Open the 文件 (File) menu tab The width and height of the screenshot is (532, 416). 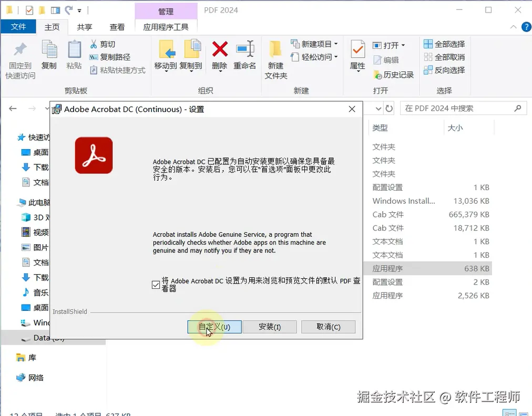coord(18,26)
